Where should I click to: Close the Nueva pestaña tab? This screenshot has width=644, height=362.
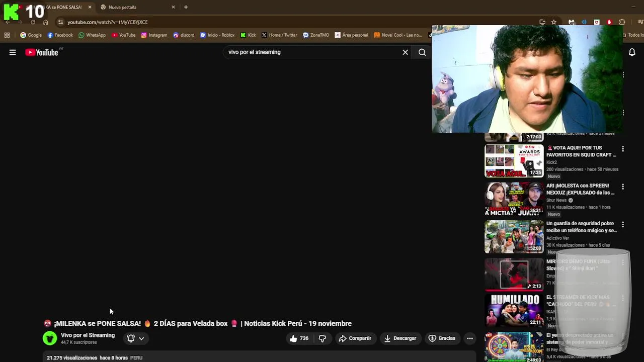tap(174, 7)
